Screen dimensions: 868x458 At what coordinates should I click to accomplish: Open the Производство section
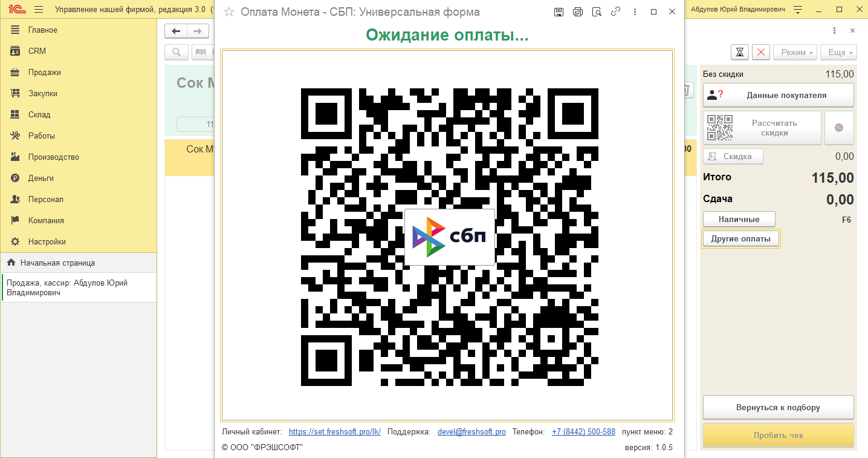(x=79, y=157)
